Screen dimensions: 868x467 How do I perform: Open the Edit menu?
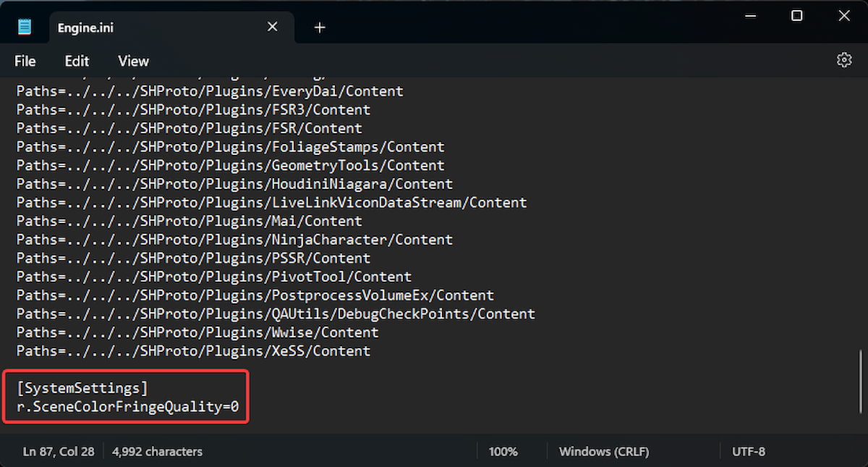click(77, 62)
